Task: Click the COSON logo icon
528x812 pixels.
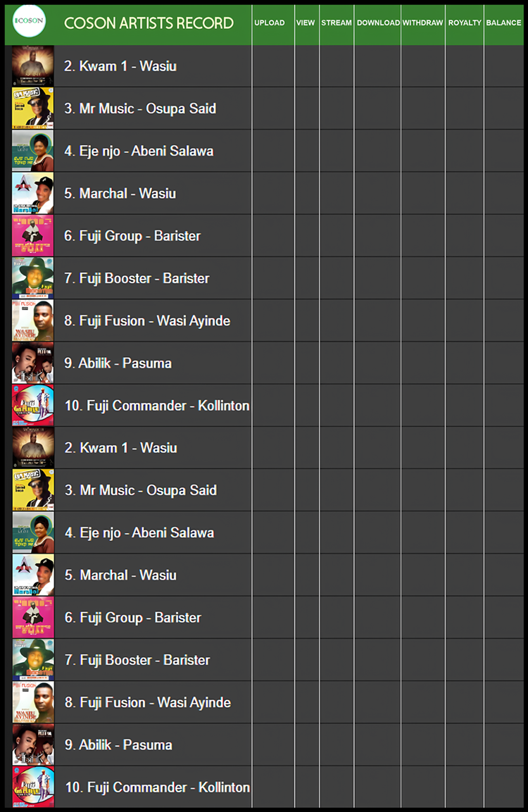Action: tap(28, 22)
